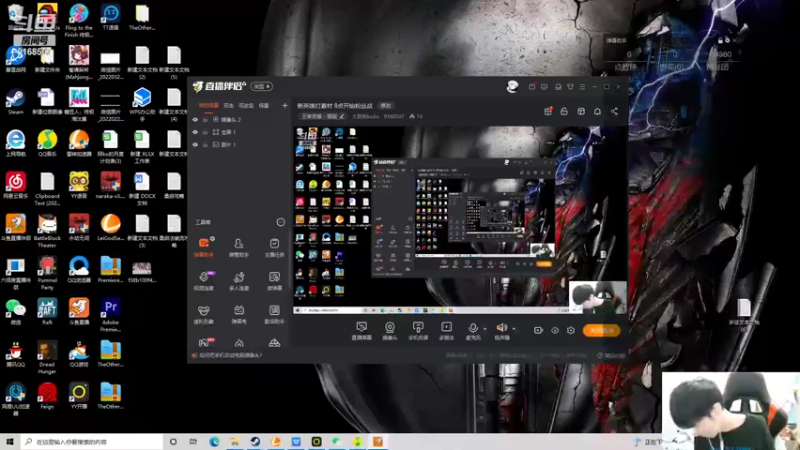
Task: Collapse the toolbox panel with circle button
Action: [281, 222]
